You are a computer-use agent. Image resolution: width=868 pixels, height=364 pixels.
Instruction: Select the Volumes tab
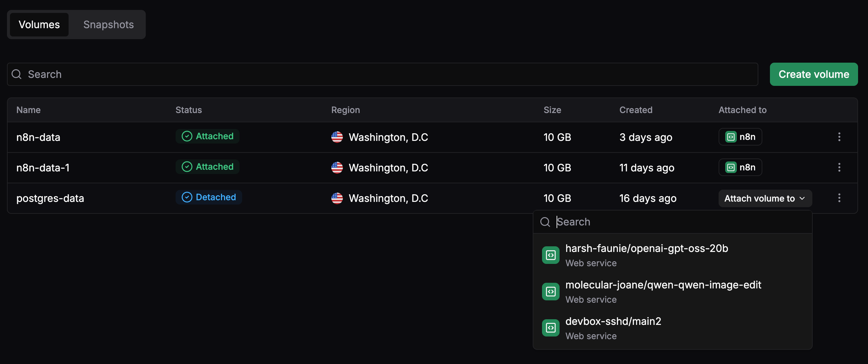click(39, 25)
